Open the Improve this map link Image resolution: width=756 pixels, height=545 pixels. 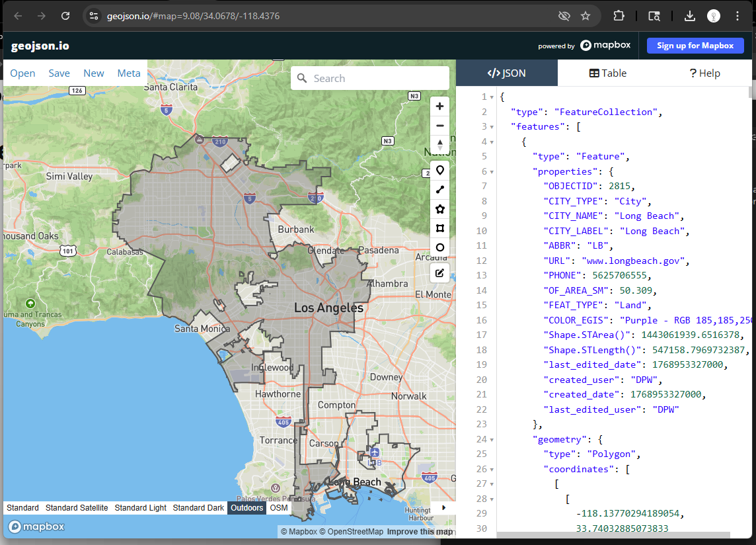[420, 532]
